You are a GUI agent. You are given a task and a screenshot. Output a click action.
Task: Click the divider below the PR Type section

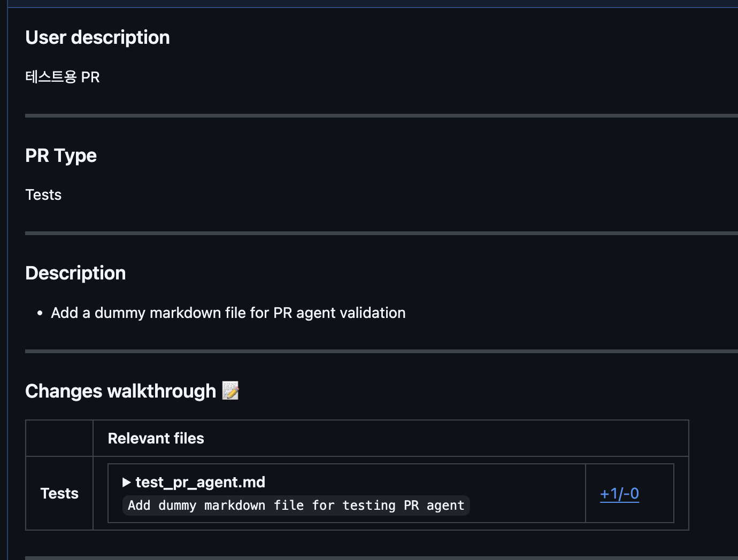(374, 234)
